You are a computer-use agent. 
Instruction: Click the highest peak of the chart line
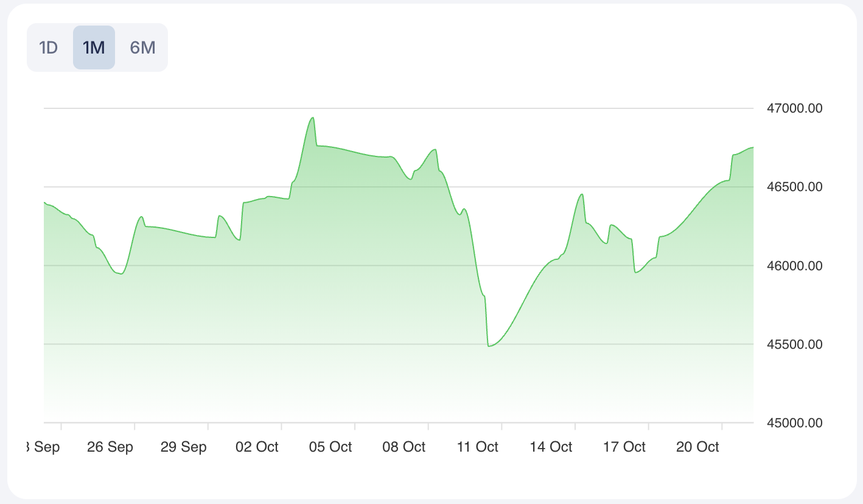313,117
